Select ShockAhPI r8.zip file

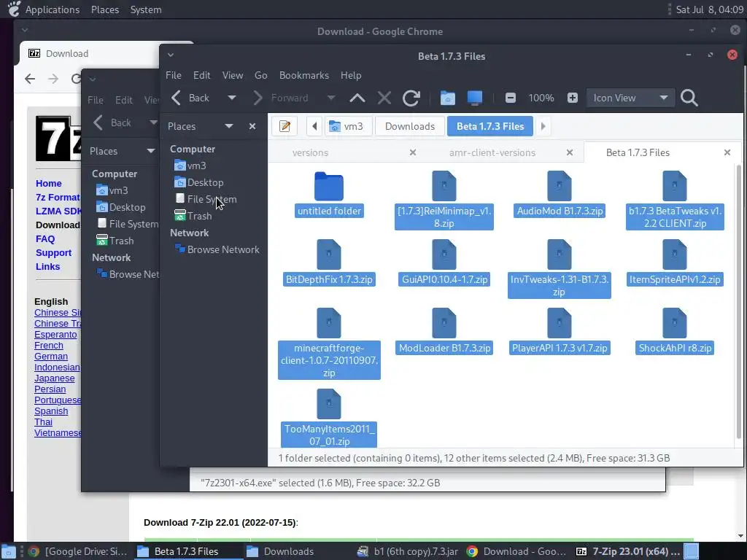click(675, 332)
